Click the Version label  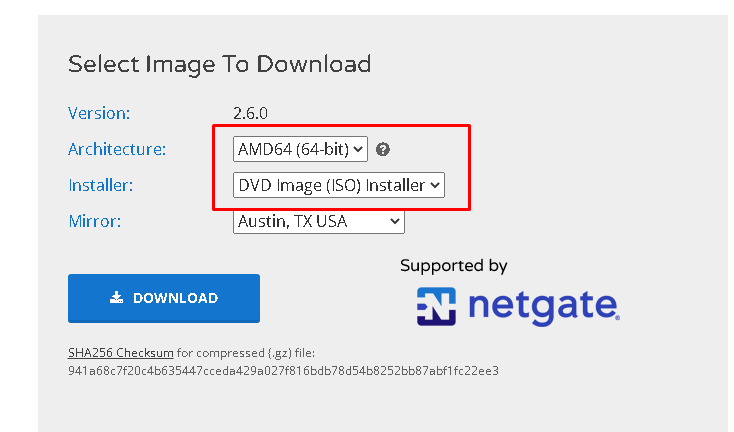pos(99,113)
